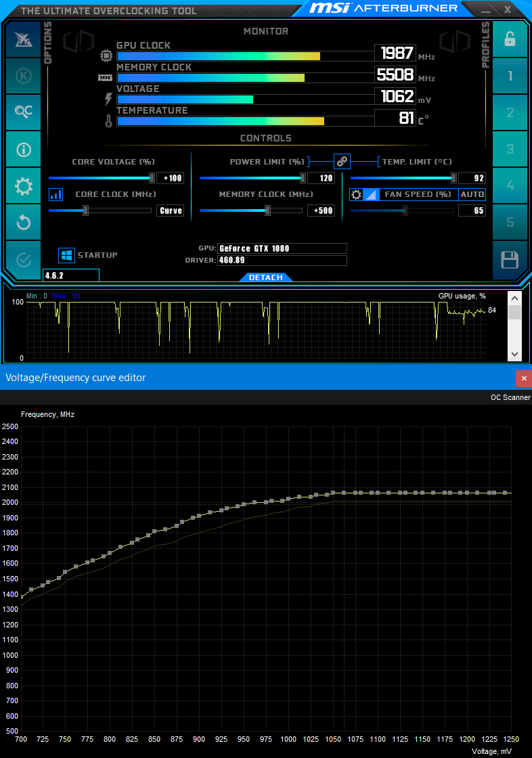The height and width of the screenshot is (758, 532).
Task: Save profile with the floppy disk icon
Action: (510, 260)
